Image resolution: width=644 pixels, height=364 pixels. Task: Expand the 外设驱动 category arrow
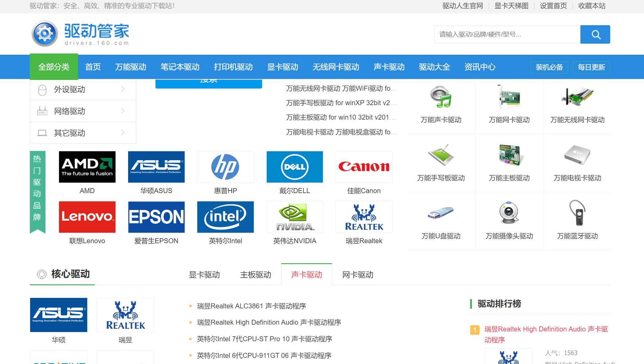pyautogui.click(x=123, y=89)
